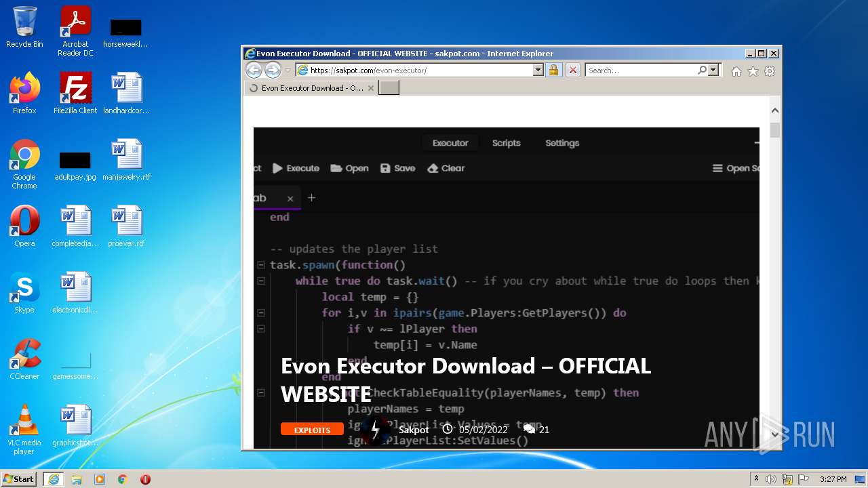Go back in Internet Explorer
This screenshot has height=488, width=868.
[254, 70]
